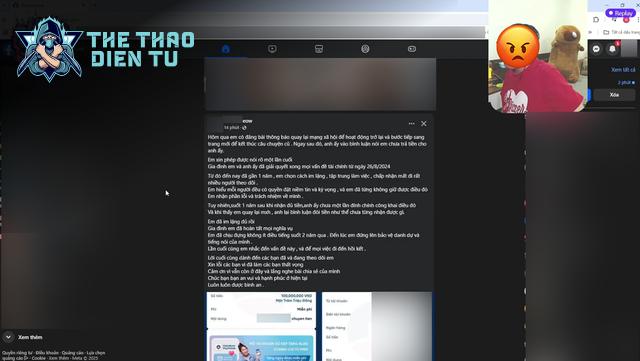640x361 pixels.
Task: Open the Marketplace storefront icon
Action: [x=319, y=49]
